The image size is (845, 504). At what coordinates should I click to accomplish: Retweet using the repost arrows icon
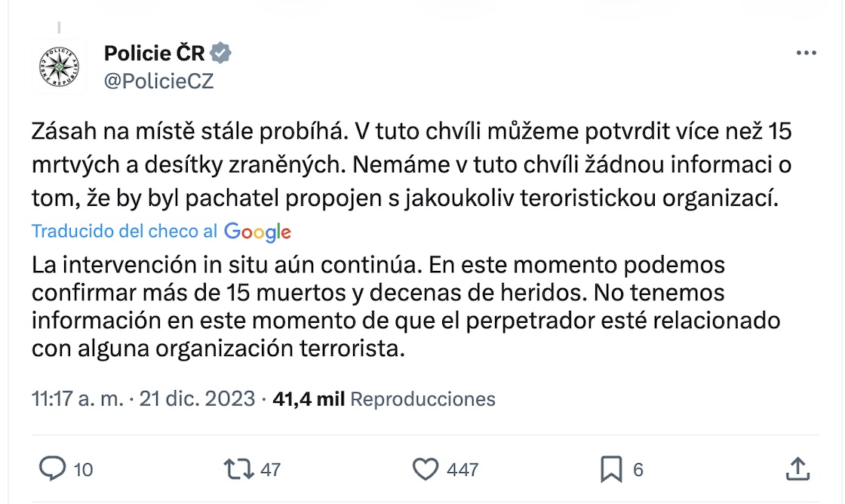pos(238,469)
